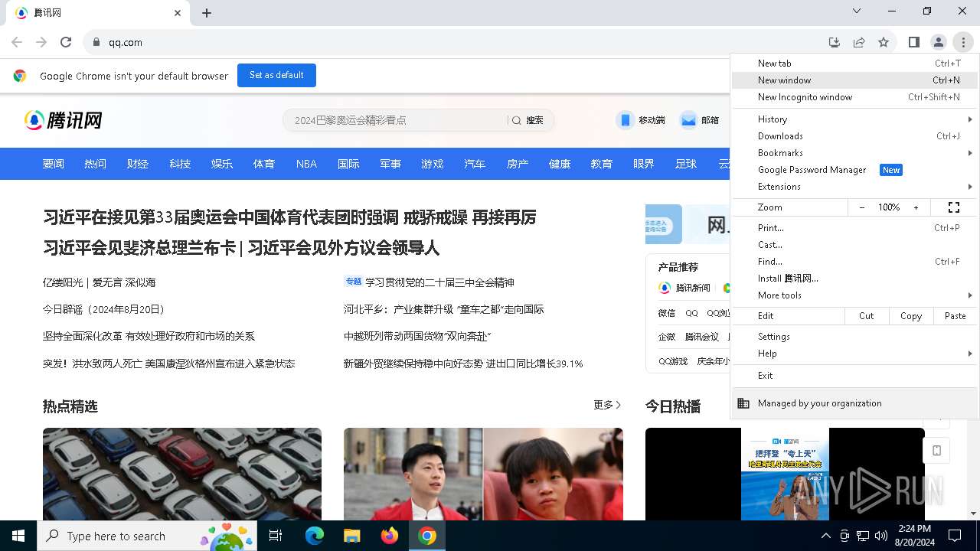The height and width of the screenshot is (551, 980).
Task: Click the three-dot Chrome menu button
Action: pyautogui.click(x=963, y=42)
